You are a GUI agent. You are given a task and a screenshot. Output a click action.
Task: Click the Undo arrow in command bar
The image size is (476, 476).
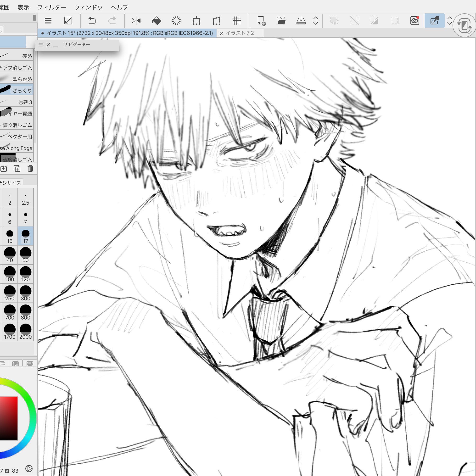[92, 20]
